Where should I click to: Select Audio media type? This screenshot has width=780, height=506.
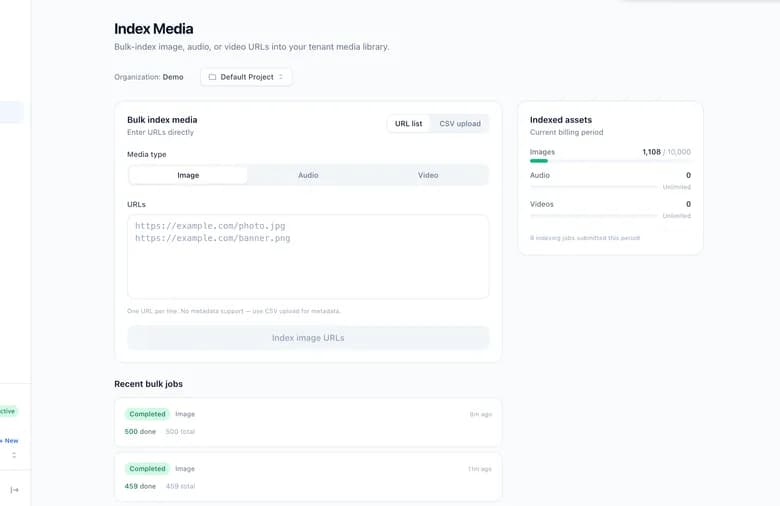tap(308, 175)
